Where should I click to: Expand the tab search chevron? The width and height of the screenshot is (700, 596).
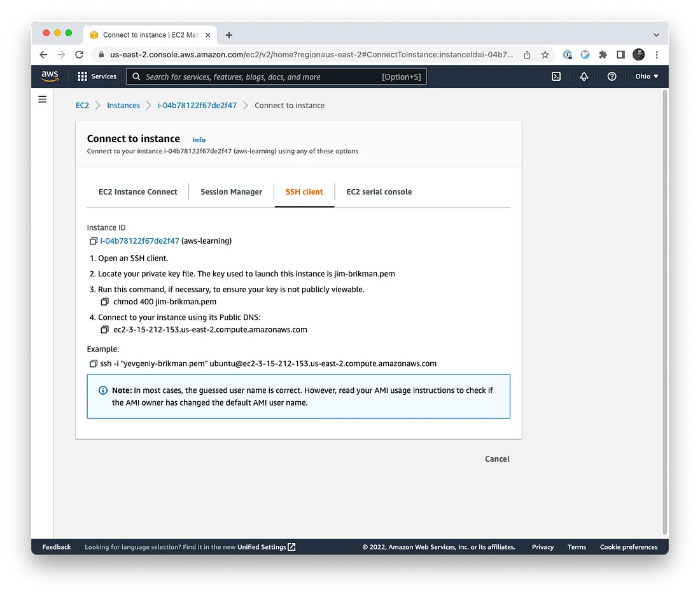656,35
